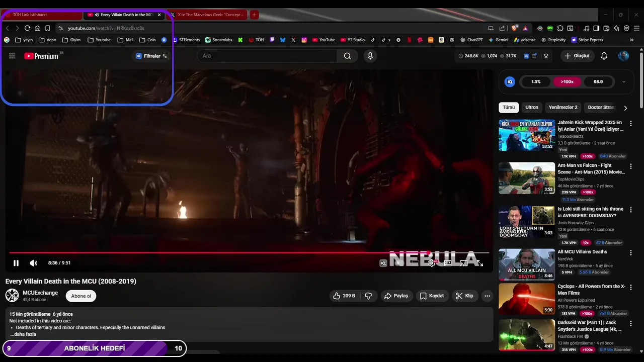Open the Brave wallet icon
This screenshot has width=644, height=362.
pos(606,28)
